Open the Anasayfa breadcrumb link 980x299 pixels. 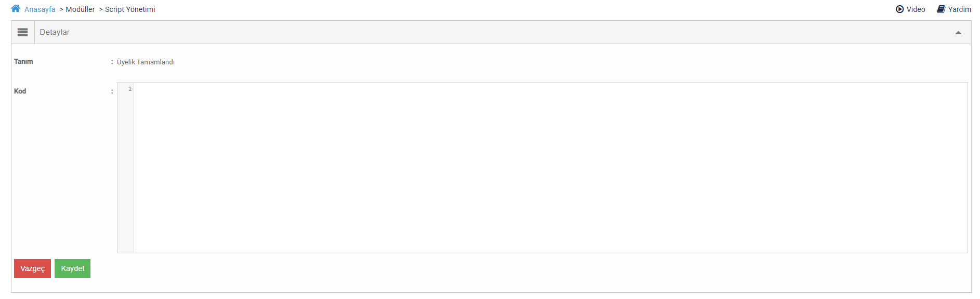tap(40, 9)
